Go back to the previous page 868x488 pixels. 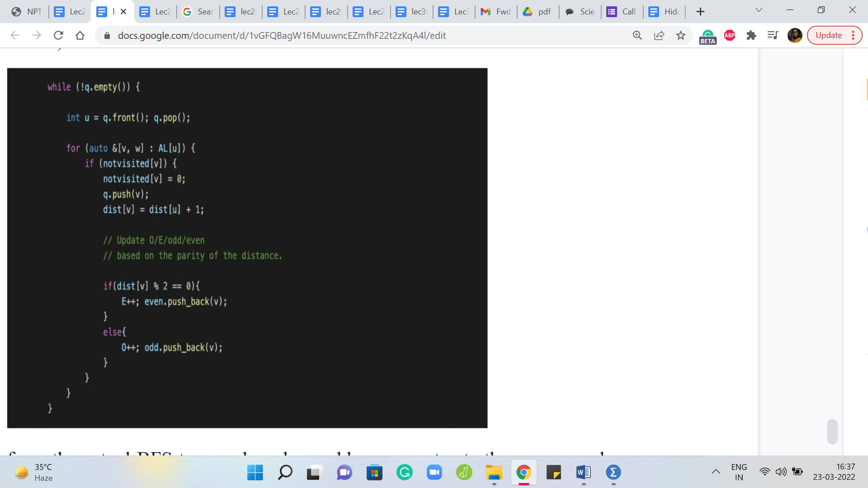(x=15, y=35)
